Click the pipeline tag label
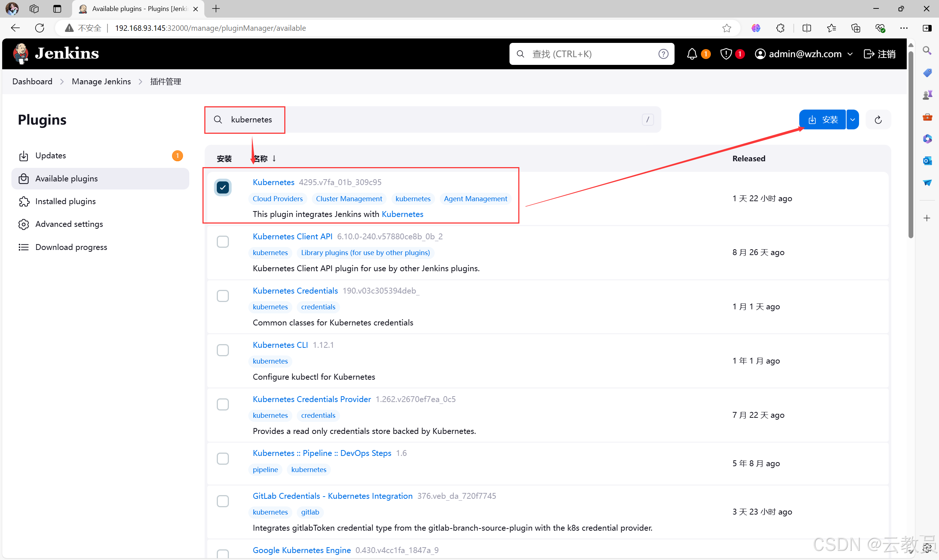Screen dimensions: 939x560 [x=265, y=470]
